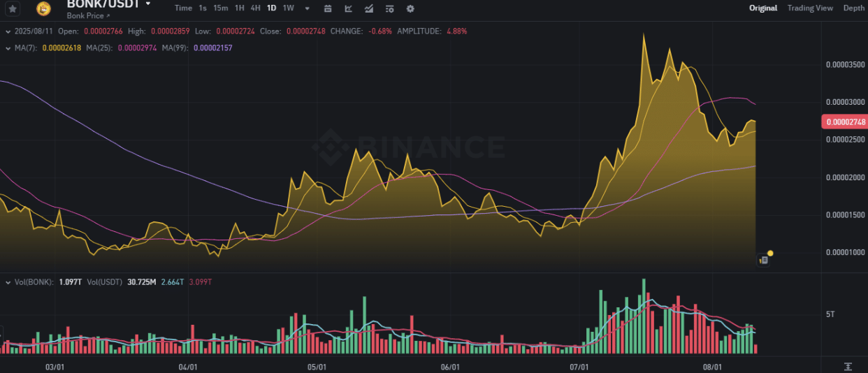The image size is (868, 373).
Task: Click the 06/01 date axis label
Action: 450,367
